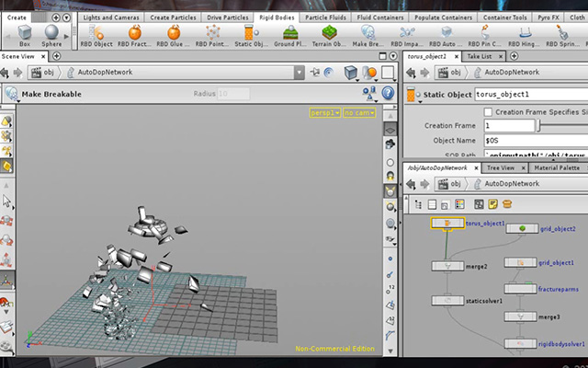Select the Terrain Object shelf tool
The height and width of the screenshot is (368, 588).
[329, 36]
